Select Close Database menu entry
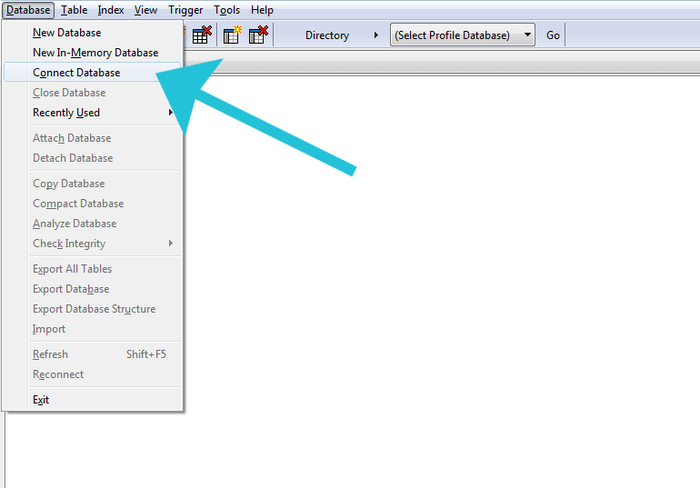700x488 pixels. tap(92, 92)
